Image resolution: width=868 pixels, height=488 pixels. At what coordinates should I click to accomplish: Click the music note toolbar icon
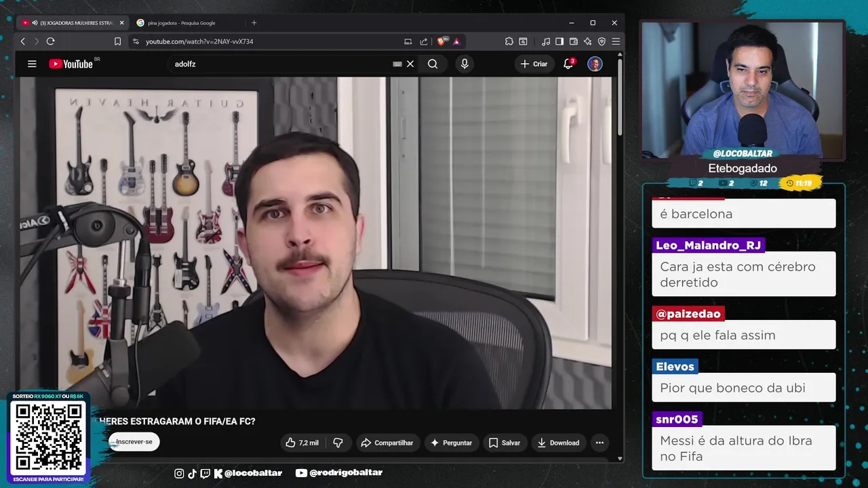tap(547, 41)
